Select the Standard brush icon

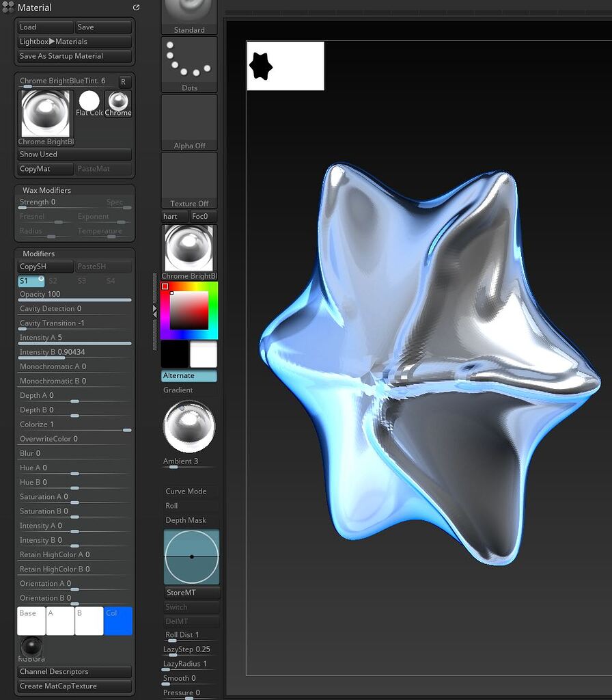point(189,12)
